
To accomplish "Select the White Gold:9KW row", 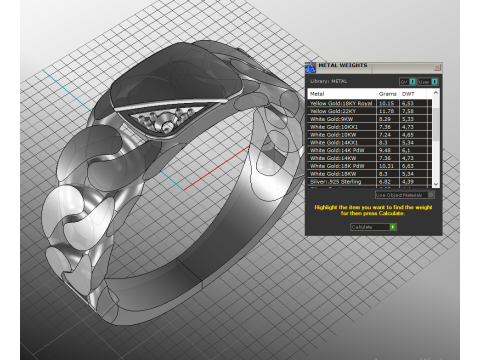I will pyautogui.click(x=369, y=119).
